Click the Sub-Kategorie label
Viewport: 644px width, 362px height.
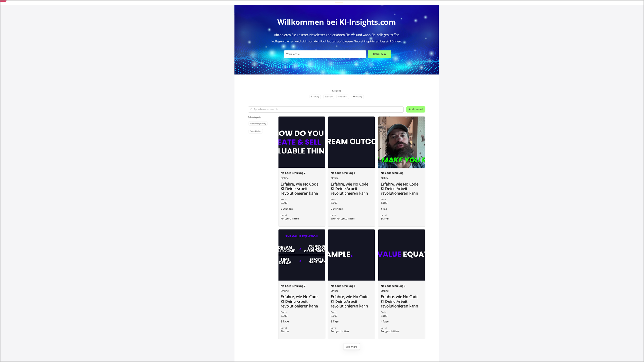[254, 117]
